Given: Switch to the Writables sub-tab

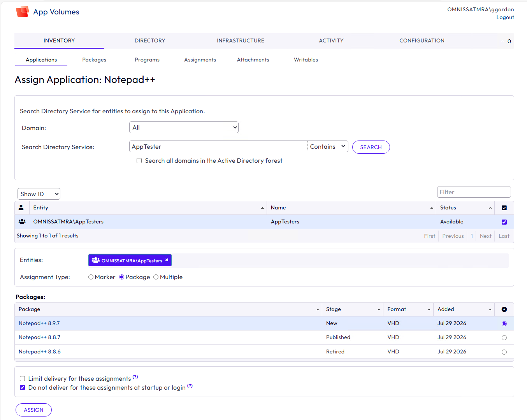Looking at the screenshot, I should pyautogui.click(x=306, y=60).
